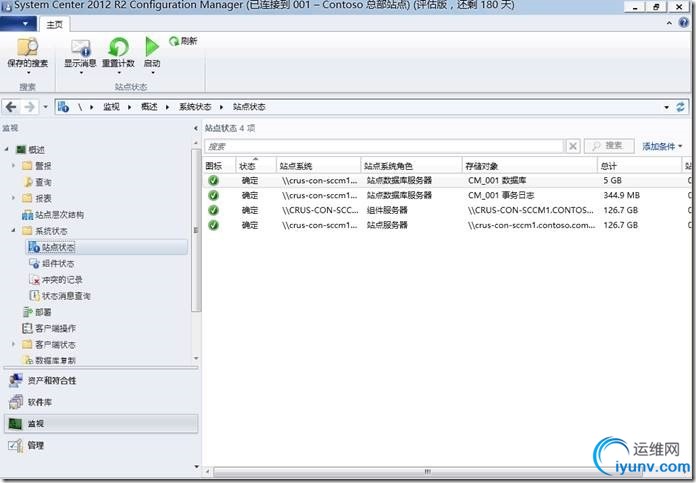This screenshot has height=483, width=696.
Task: Switch to 监视 monitoring workspace
Action: 101,424
